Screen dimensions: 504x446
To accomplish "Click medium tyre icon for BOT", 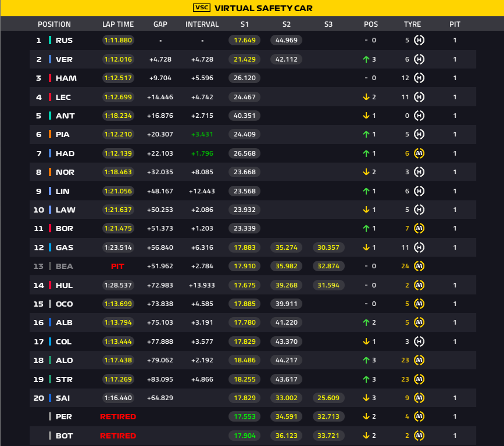I will (x=419, y=436).
